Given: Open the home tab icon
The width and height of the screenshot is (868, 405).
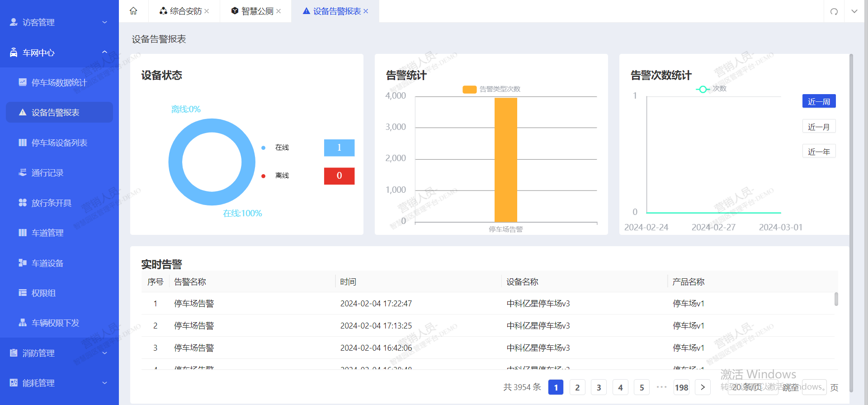Looking at the screenshot, I should (133, 11).
